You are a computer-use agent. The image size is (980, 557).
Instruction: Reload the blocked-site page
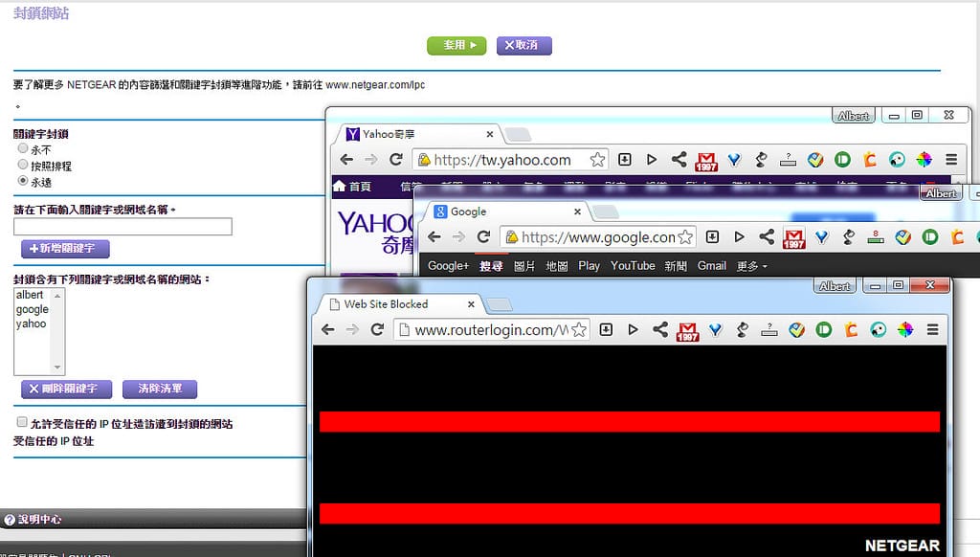click(x=377, y=329)
